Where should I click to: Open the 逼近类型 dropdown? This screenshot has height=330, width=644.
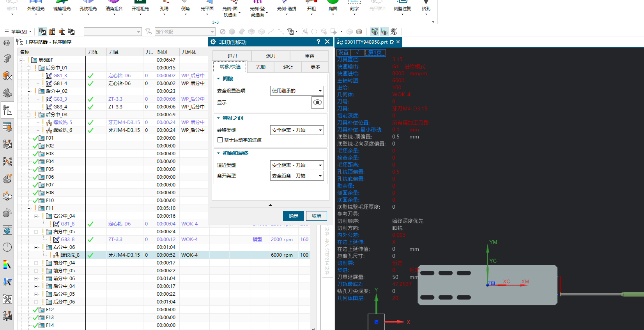point(297,165)
